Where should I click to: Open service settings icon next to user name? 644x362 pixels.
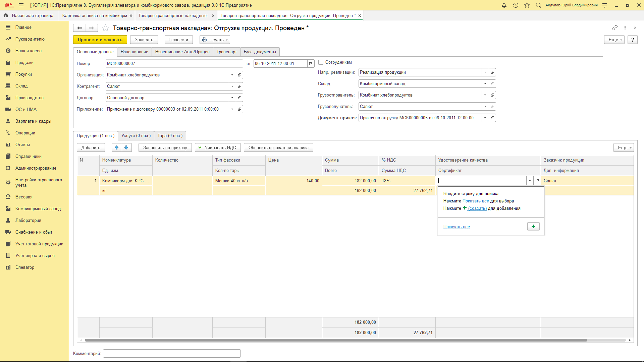click(x=605, y=5)
